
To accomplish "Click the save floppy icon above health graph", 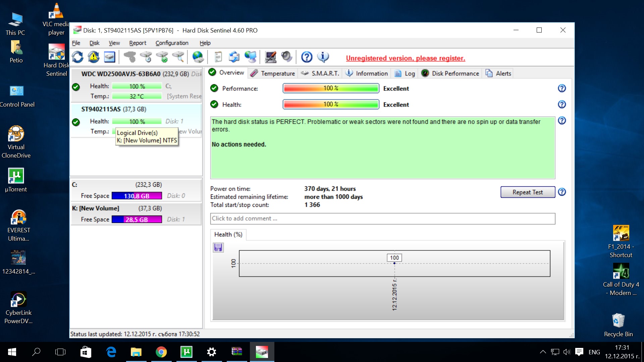I will click(218, 248).
